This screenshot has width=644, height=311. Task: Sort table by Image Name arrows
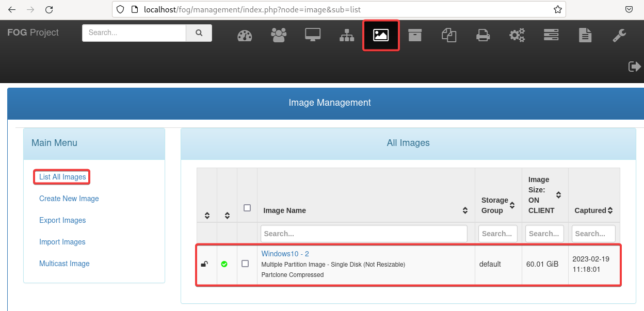point(465,210)
